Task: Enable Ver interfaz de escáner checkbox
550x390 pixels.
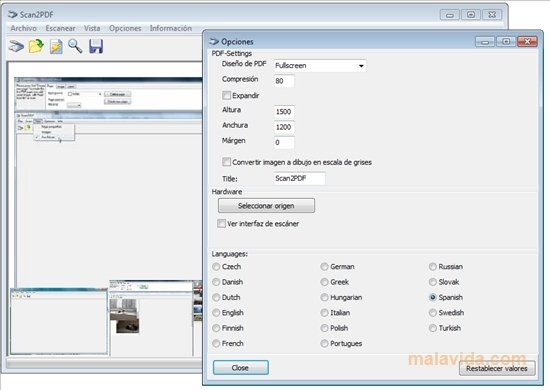Action: (x=221, y=224)
